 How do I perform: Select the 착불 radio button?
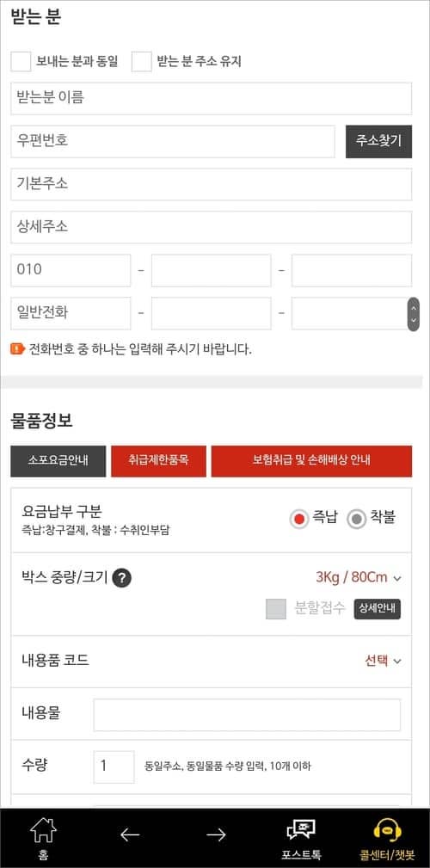(357, 520)
